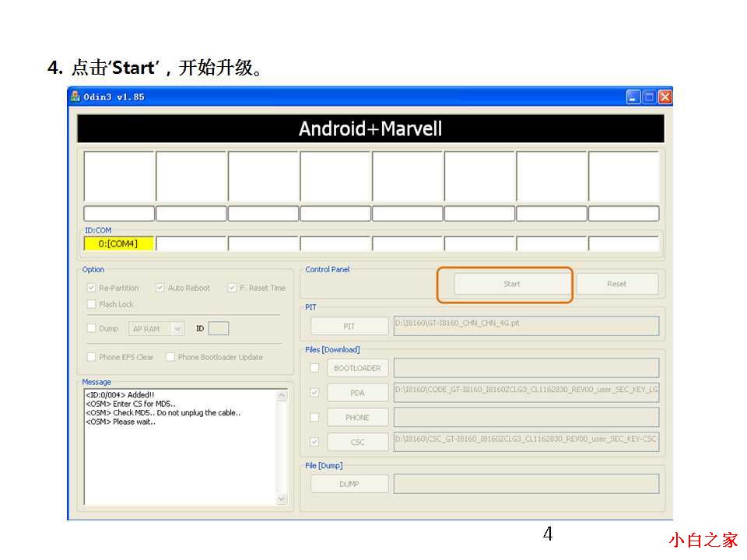Uncheck the CSC file checkbox

point(314,442)
